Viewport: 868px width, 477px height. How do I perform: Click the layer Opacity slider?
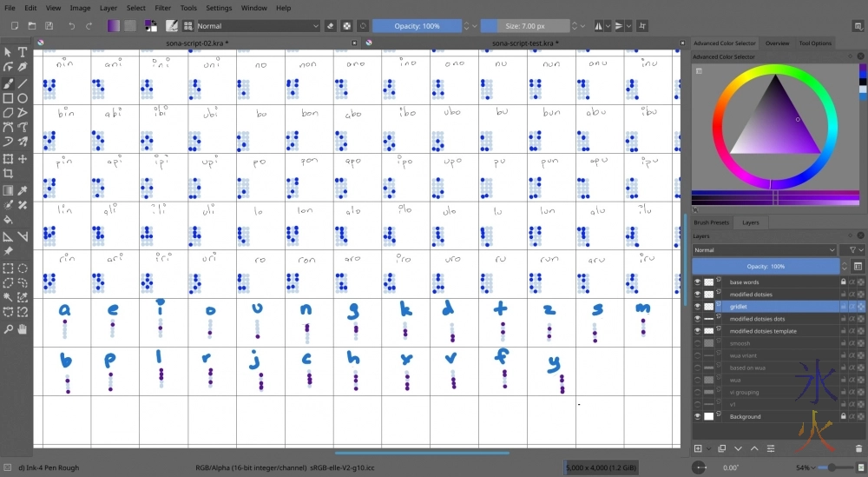click(x=765, y=266)
